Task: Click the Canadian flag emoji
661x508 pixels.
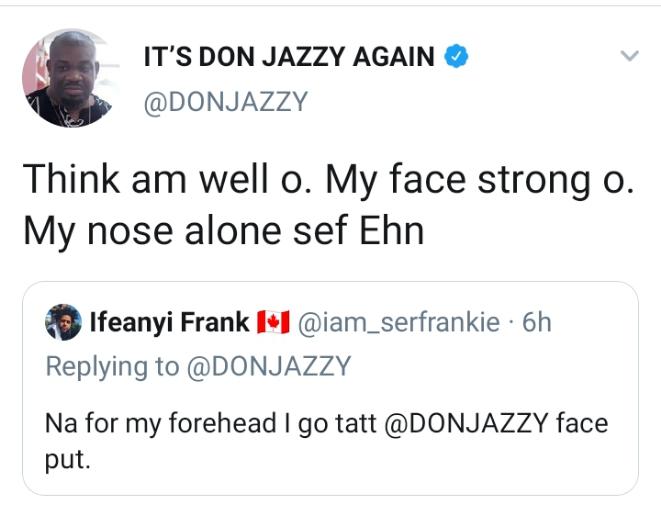Action: pyautogui.click(x=273, y=322)
